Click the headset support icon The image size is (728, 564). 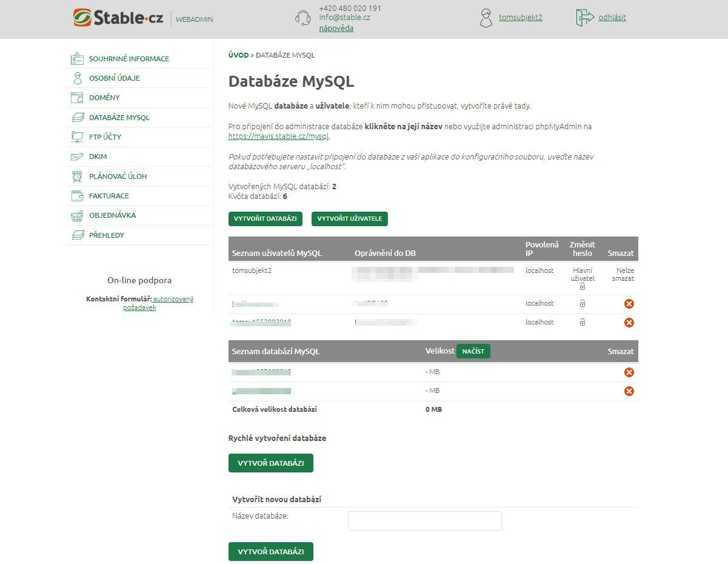[303, 18]
